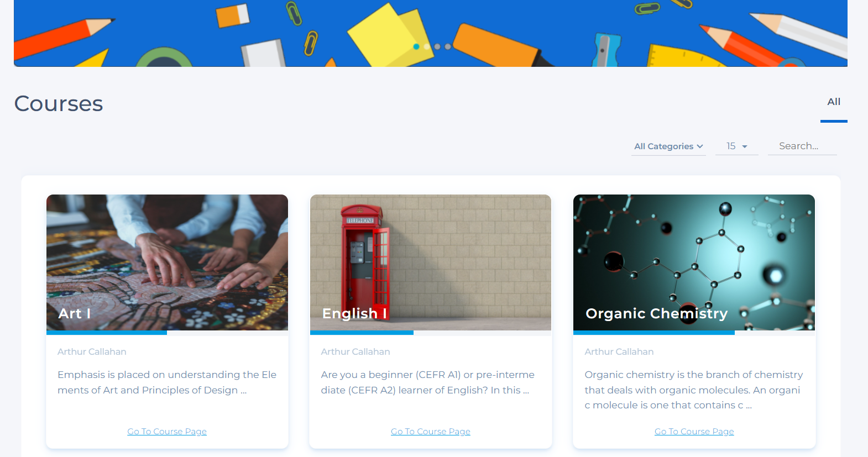Click the arrow beside the 15 selector
868x457 pixels.
pyautogui.click(x=745, y=146)
